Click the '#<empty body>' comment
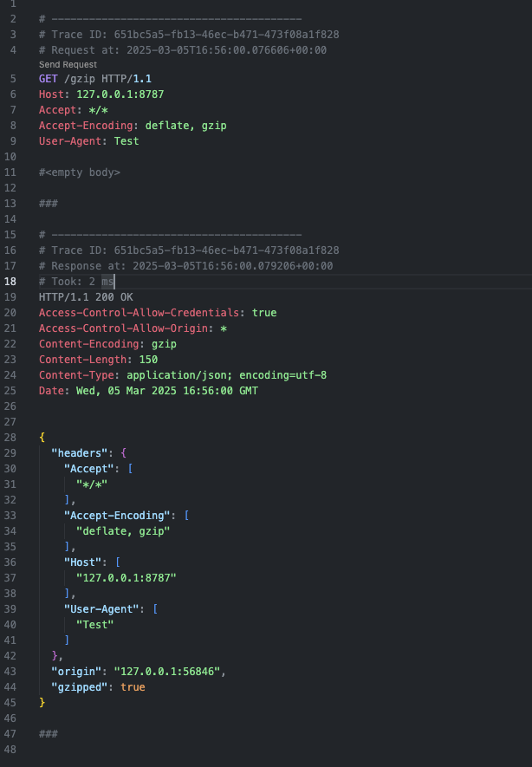The width and height of the screenshot is (532, 767). (x=80, y=172)
